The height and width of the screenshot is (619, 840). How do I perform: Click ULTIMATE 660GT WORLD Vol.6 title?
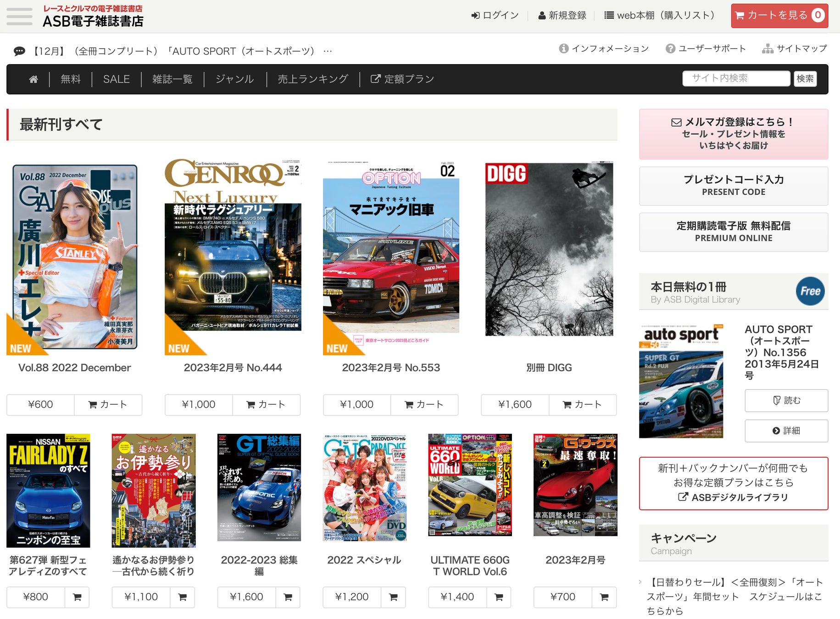[470, 566]
